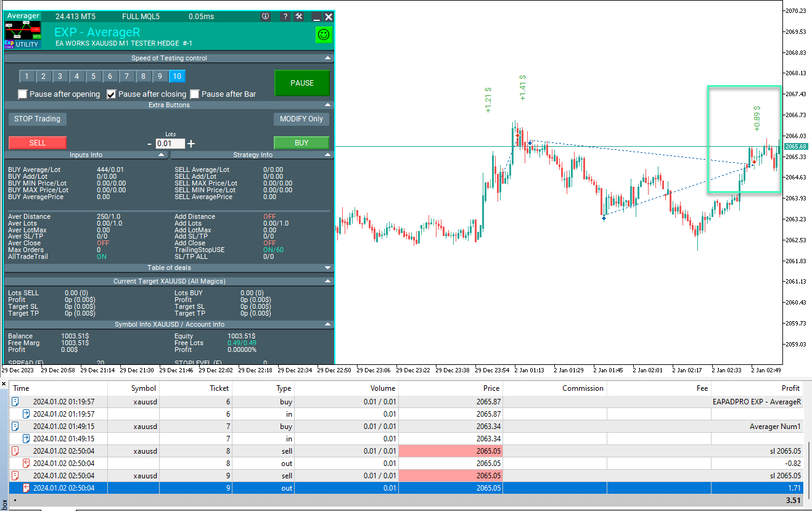This screenshot has height=511, width=812.
Task: Click the question mark help icon
Action: point(285,17)
